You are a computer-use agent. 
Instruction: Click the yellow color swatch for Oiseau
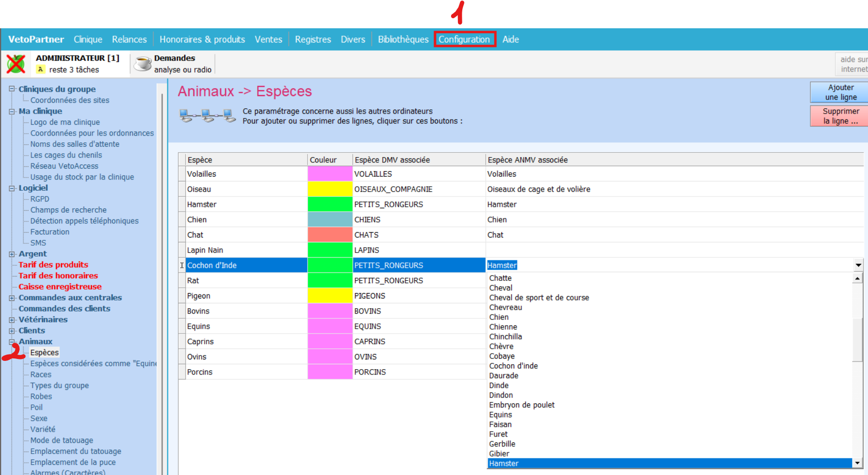pyautogui.click(x=330, y=189)
